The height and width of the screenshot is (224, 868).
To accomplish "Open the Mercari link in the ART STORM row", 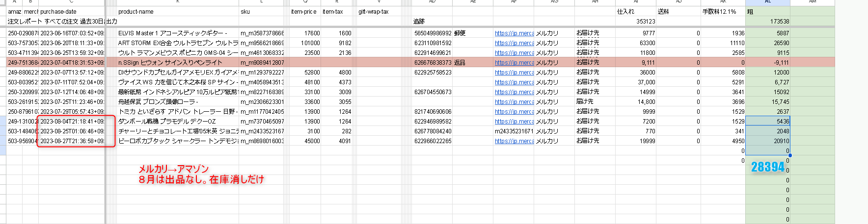I will click(514, 43).
